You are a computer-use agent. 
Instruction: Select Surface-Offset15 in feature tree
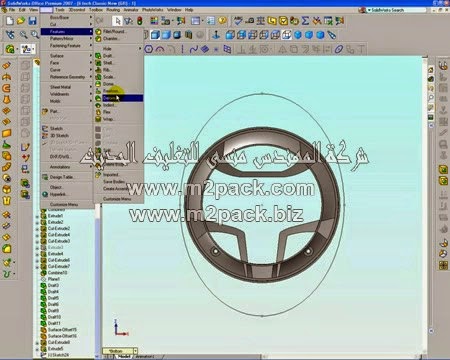click(62, 330)
